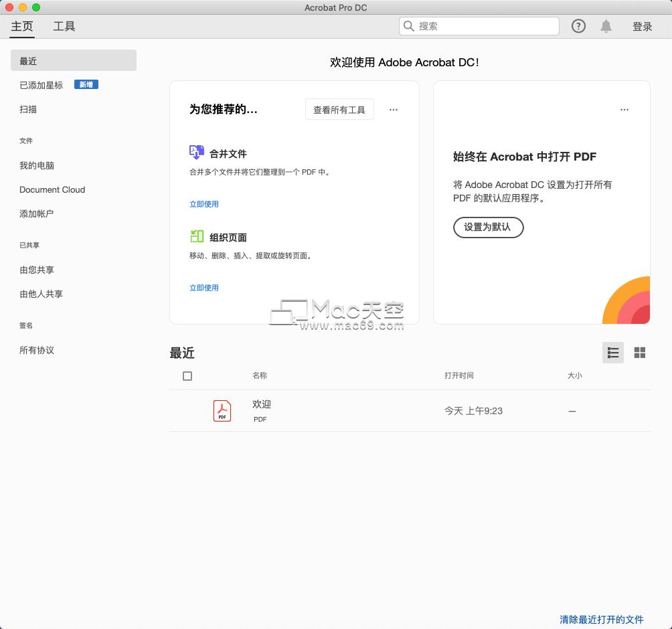Open the overflow menu on the recommended tools card
672x629 pixels.
(394, 110)
